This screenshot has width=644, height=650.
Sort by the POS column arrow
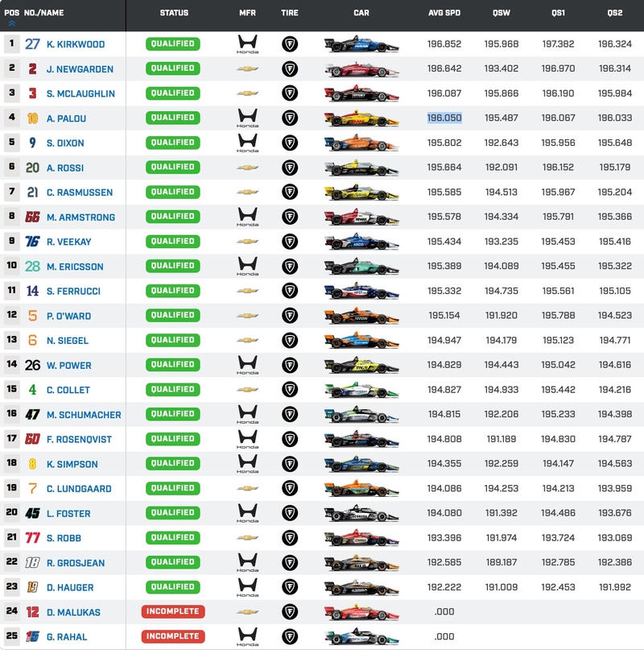coord(11,23)
